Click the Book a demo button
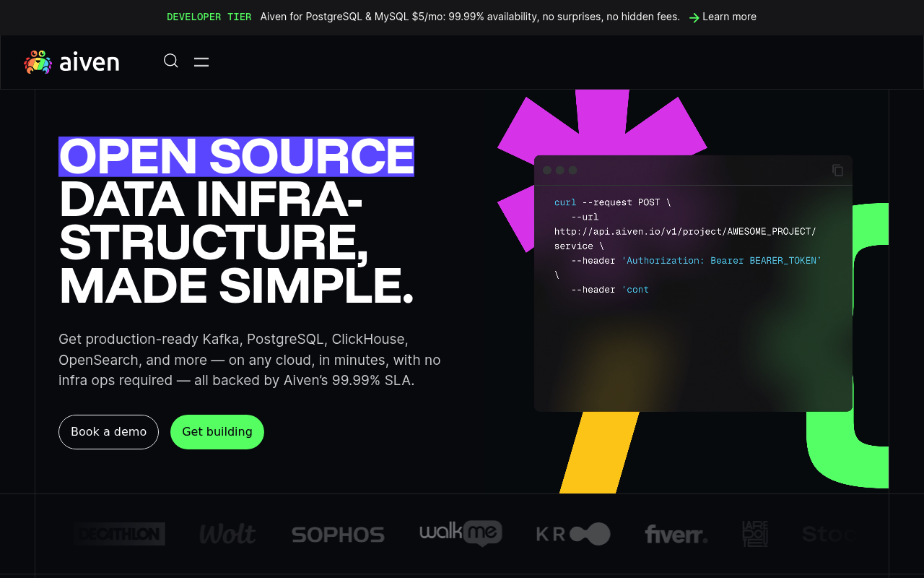Image resolution: width=924 pixels, height=578 pixels. tap(108, 432)
